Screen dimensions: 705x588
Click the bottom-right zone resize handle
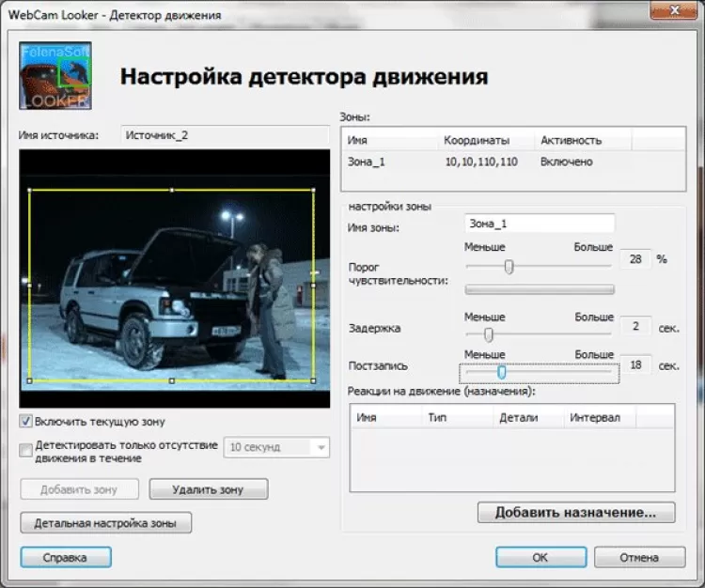[x=313, y=381]
